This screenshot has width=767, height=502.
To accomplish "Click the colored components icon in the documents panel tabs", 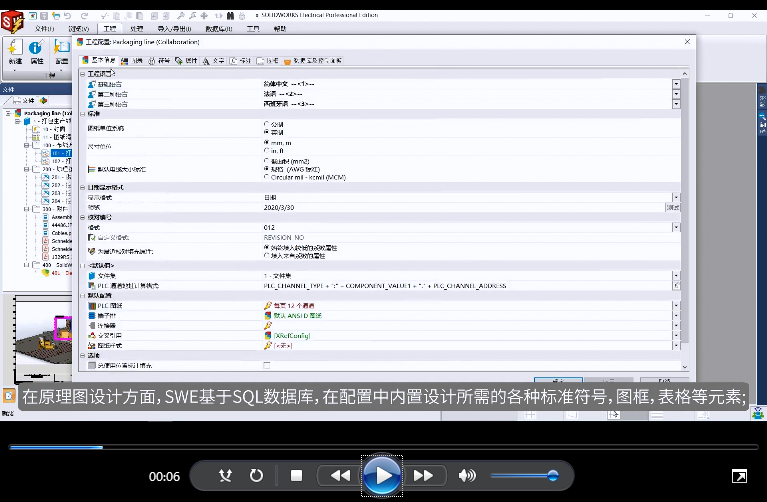I will coord(44,100).
